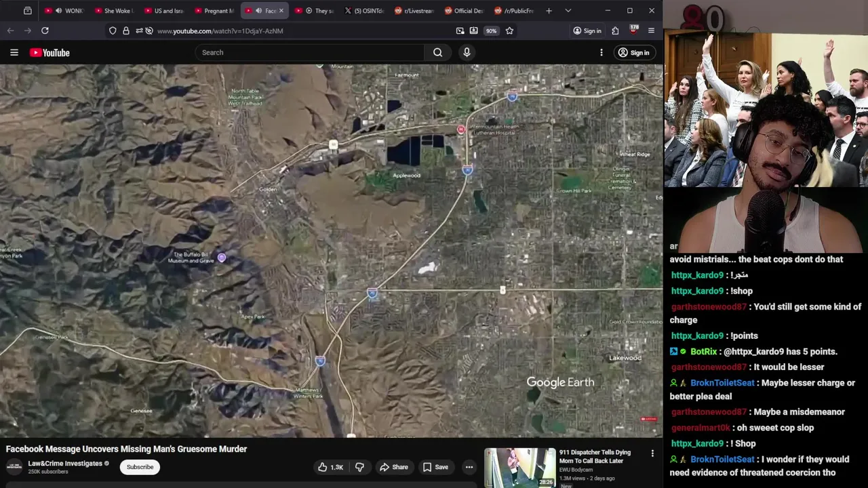Open the EWU Bodycam channel link

pos(576,470)
